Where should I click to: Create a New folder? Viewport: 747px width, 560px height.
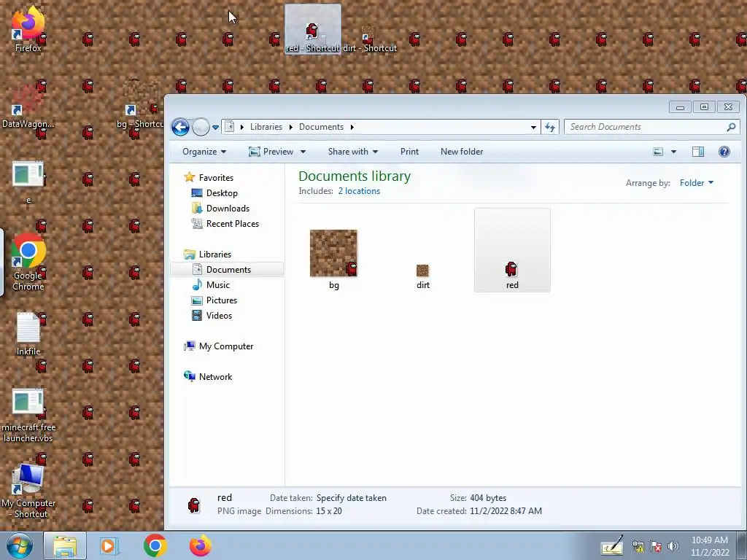click(462, 152)
